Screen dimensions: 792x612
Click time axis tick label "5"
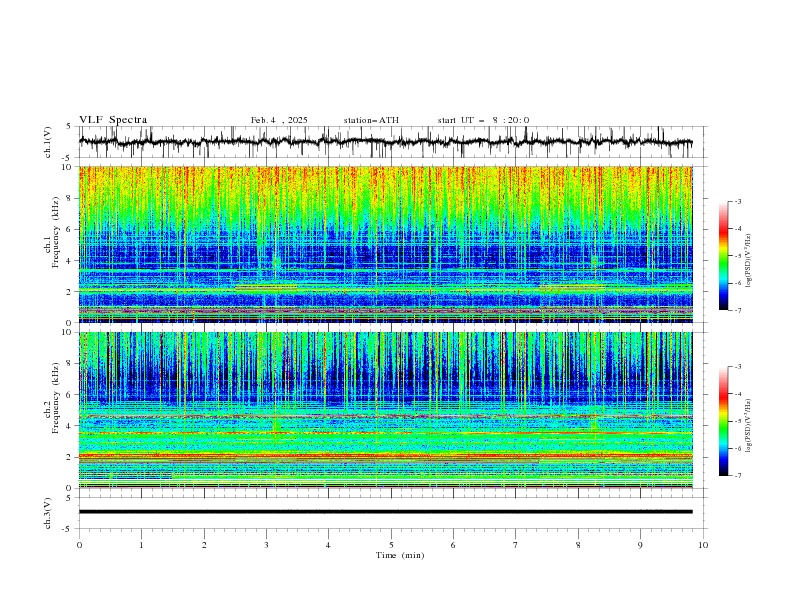[391, 545]
